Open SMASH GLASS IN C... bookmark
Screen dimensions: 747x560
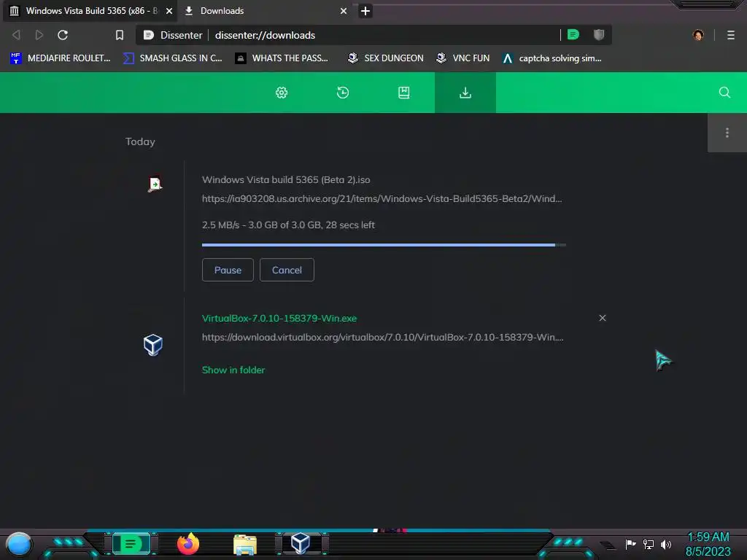172,58
